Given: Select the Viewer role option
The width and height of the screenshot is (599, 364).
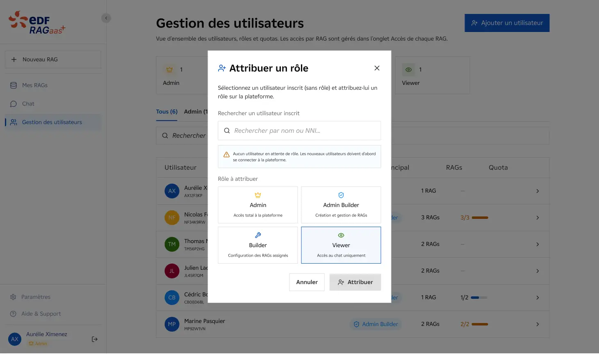Looking at the screenshot, I should pos(341,245).
